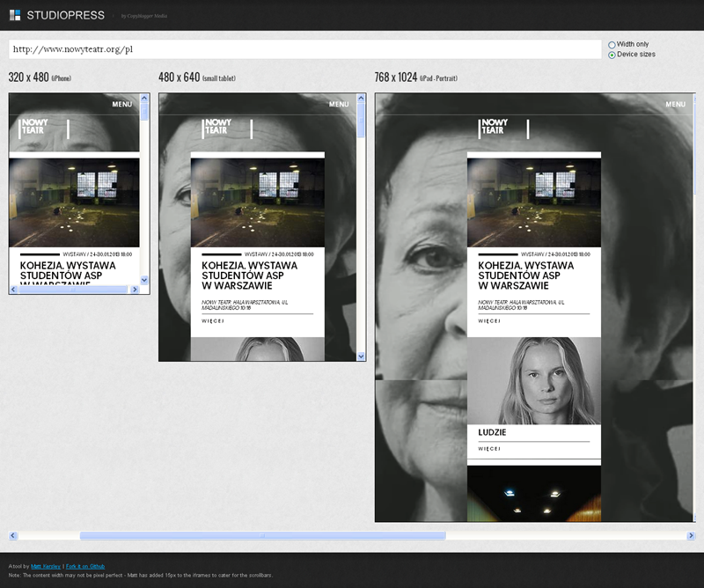This screenshot has width=704, height=588.
Task: Click the StudioPress logo icon
Action: pyautogui.click(x=15, y=15)
